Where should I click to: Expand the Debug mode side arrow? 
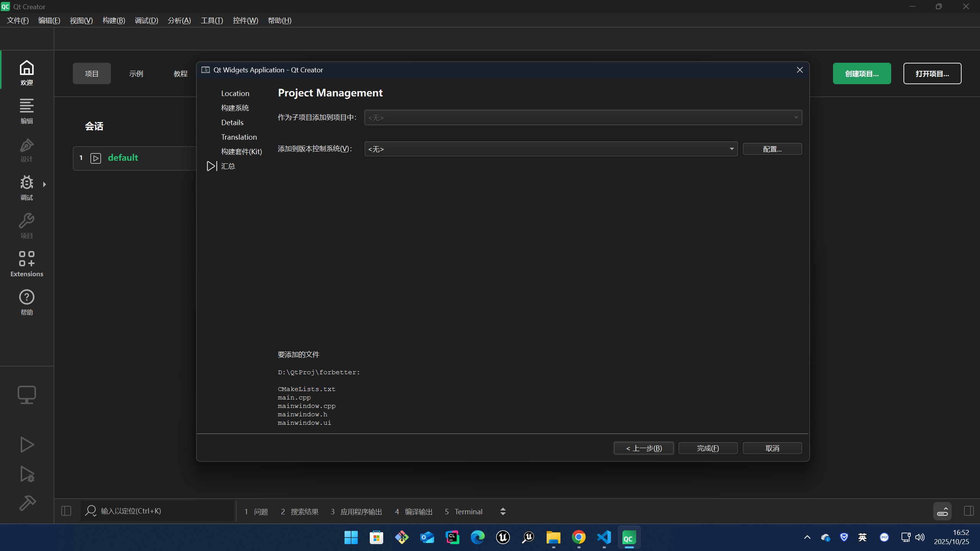point(44,184)
